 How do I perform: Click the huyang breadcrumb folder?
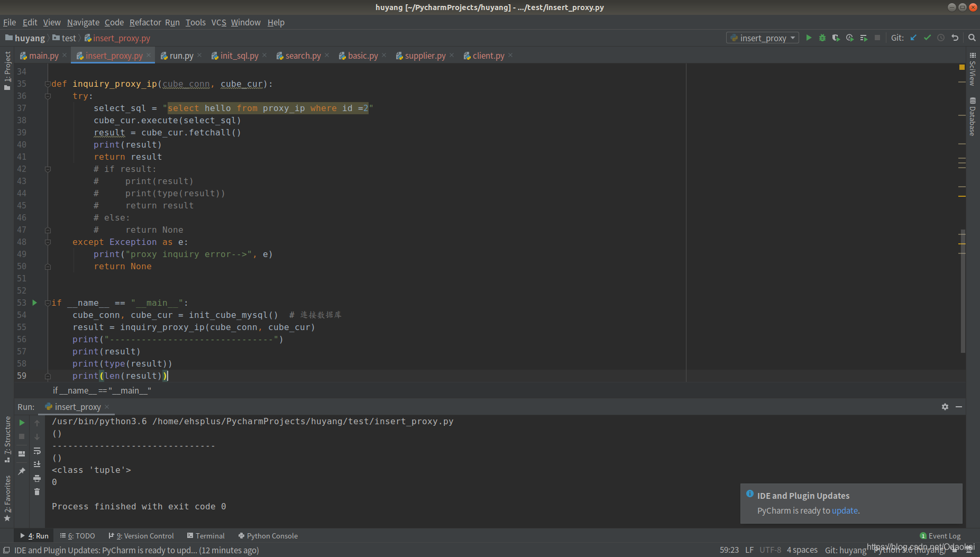25,38
